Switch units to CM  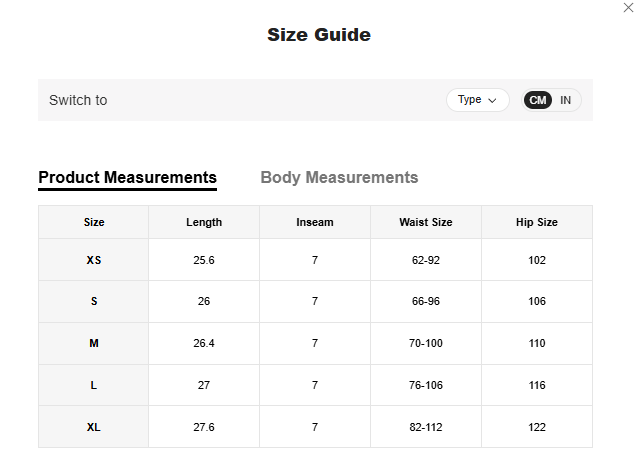[x=538, y=100]
